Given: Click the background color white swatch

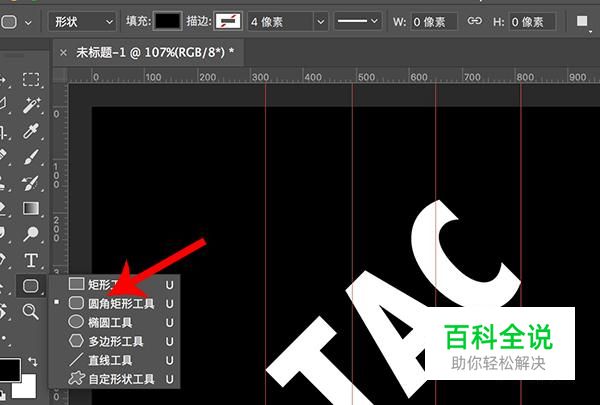Looking at the screenshot, I should tap(28, 389).
